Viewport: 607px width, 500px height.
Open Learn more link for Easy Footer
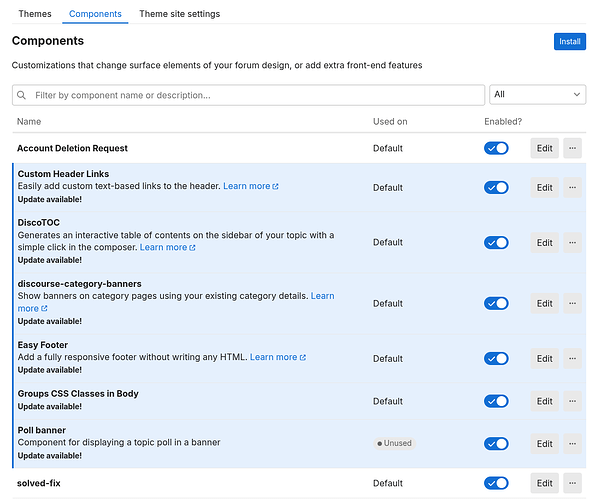tap(278, 357)
